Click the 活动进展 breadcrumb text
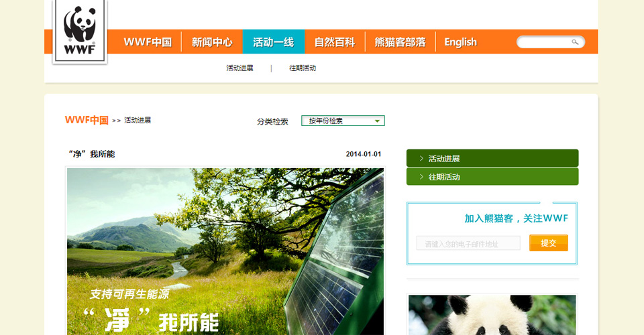The width and height of the screenshot is (644, 335). click(138, 120)
